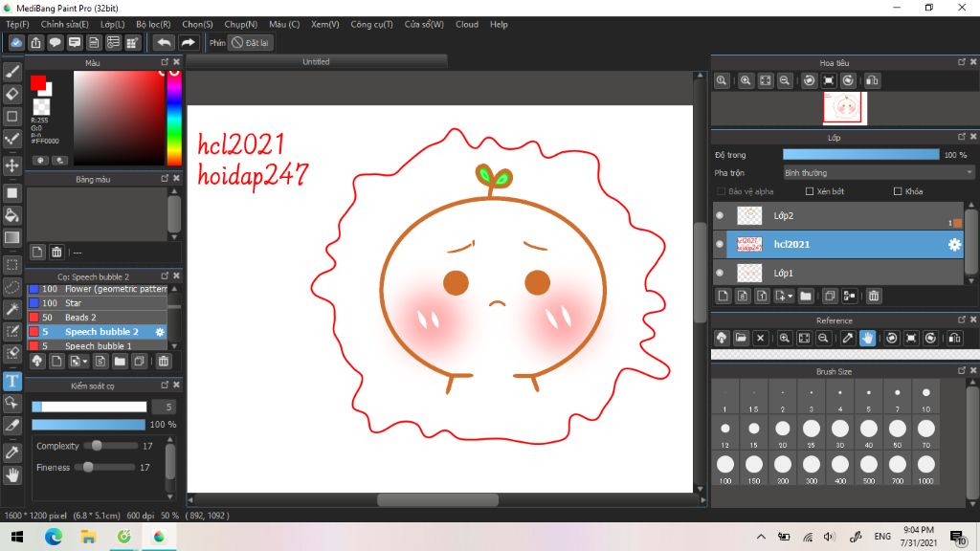
Task: Select the Speech bubble 1 brush
Action: (x=97, y=345)
